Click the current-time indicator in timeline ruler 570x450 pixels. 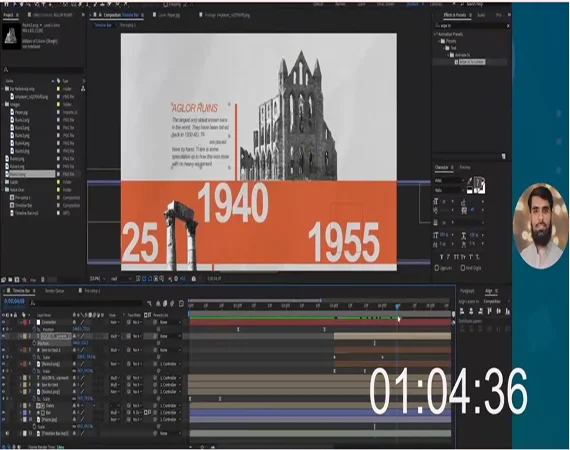click(397, 306)
